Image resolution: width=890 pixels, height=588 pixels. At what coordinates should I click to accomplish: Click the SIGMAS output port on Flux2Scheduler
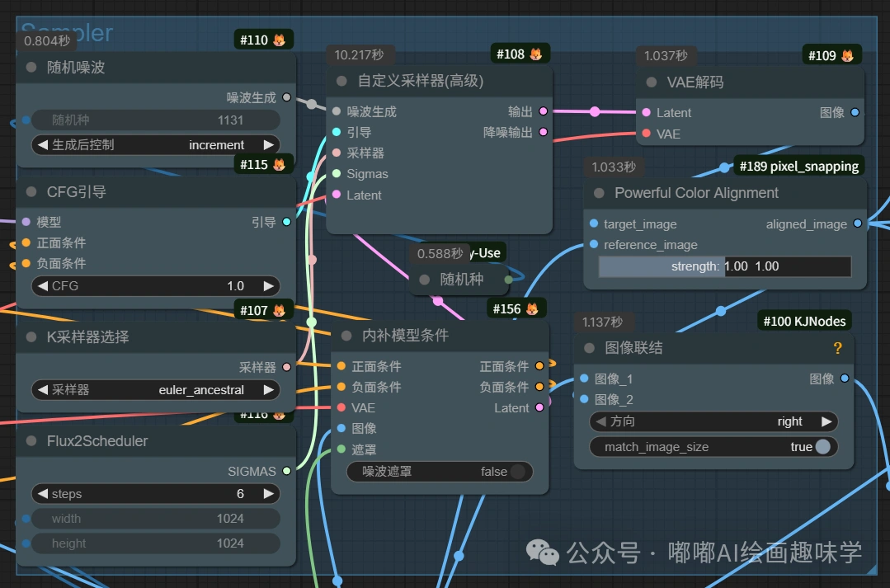286,472
